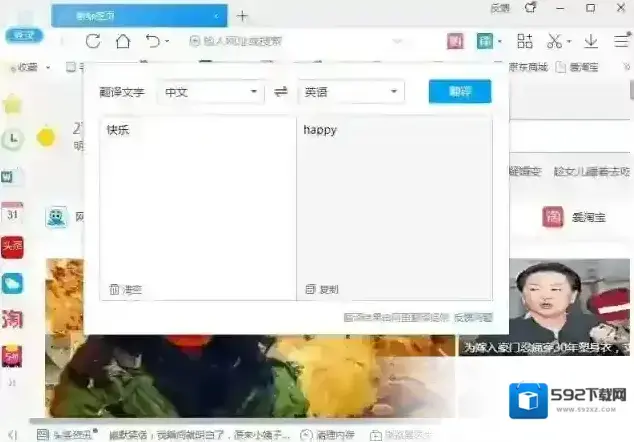Go to the browser home page icon
This screenshot has width=634, height=442.
(x=122, y=41)
